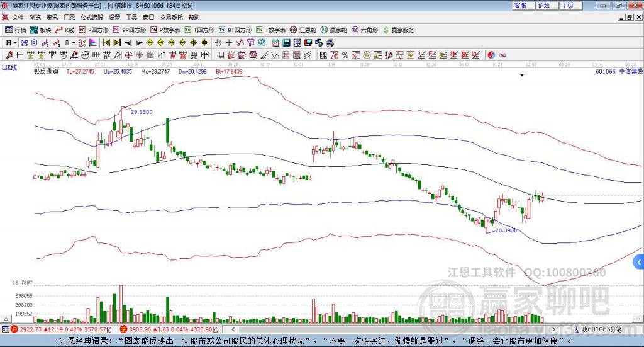
Task: Click the 日K线 period label
Action: coord(9,68)
